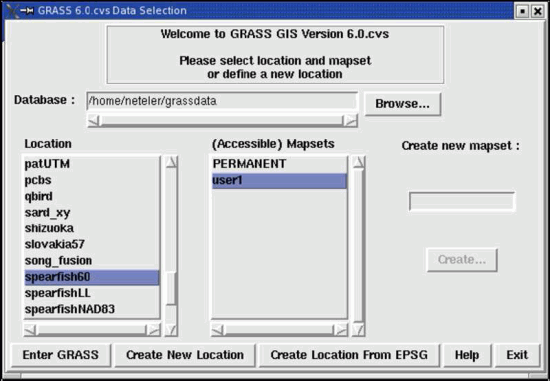The image size is (550, 381).
Task: Select the PERMANENT mapset
Action: (279, 164)
